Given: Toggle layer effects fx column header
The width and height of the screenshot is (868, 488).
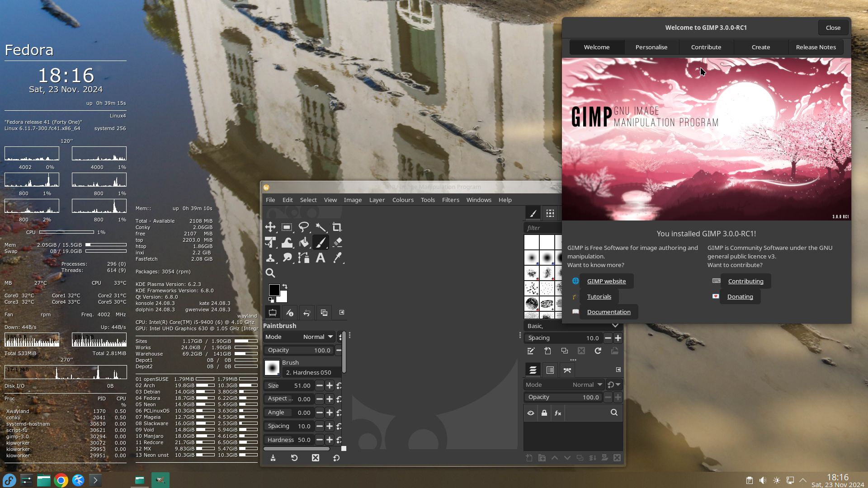Looking at the screenshot, I should tap(558, 413).
